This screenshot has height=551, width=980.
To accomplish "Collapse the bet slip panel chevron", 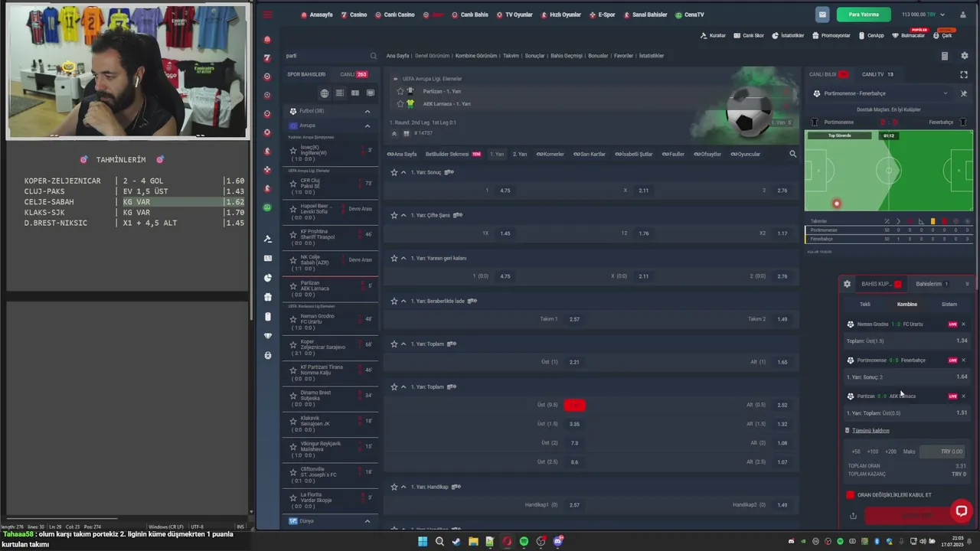I will coord(967,284).
